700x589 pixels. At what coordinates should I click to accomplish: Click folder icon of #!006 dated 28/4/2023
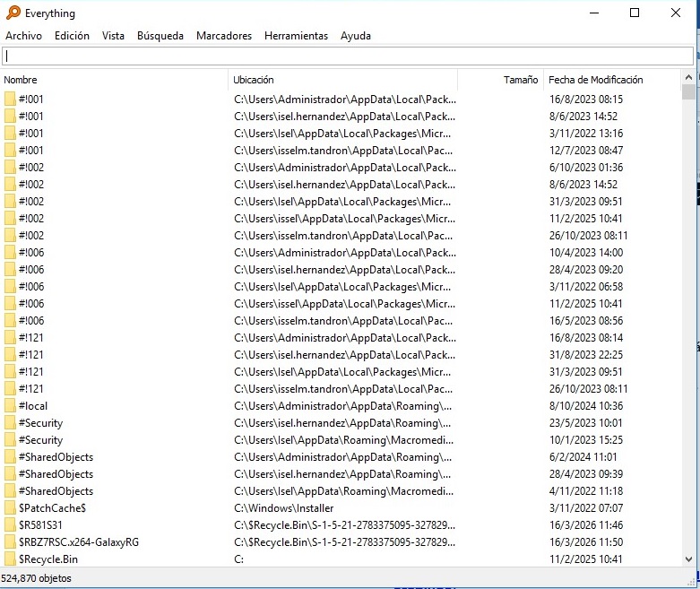pyautogui.click(x=10, y=269)
